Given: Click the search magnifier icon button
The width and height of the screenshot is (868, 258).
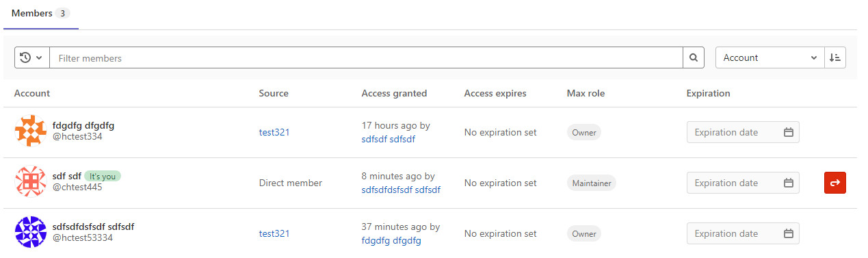Looking at the screenshot, I should [694, 58].
